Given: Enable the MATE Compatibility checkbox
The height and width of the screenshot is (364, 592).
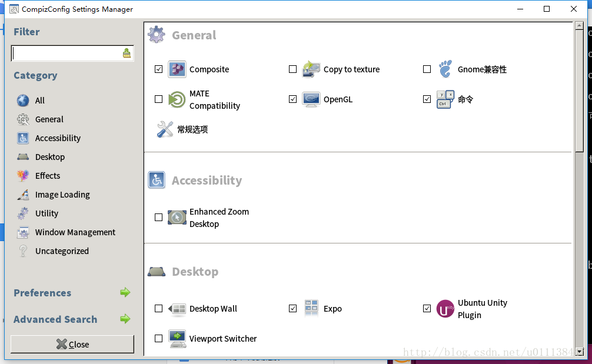Looking at the screenshot, I should click(158, 99).
